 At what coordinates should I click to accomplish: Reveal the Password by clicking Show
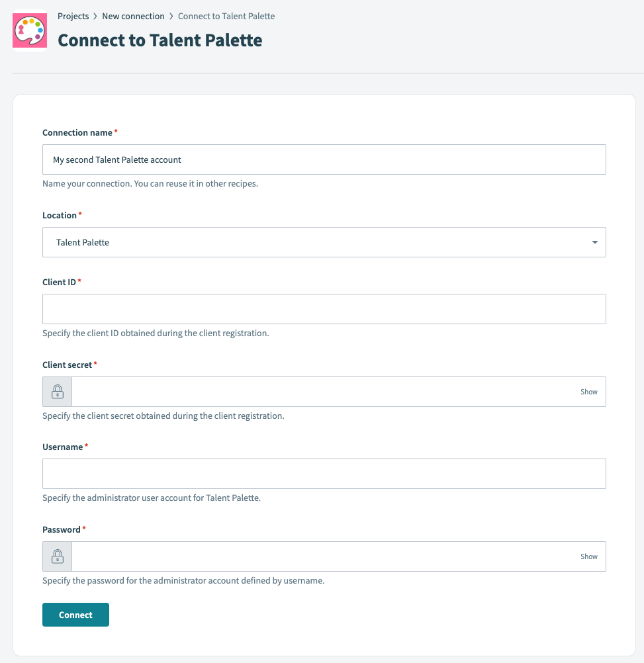coord(588,556)
